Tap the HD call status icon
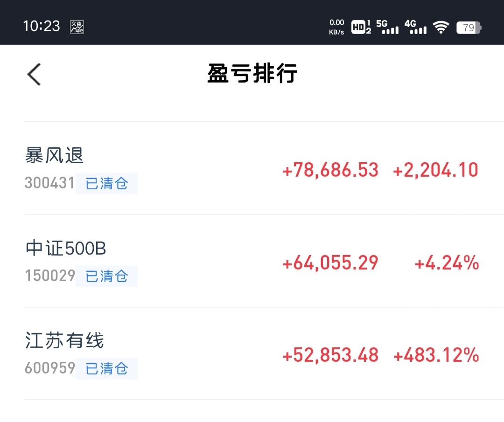This screenshot has width=504, height=422. tap(361, 27)
